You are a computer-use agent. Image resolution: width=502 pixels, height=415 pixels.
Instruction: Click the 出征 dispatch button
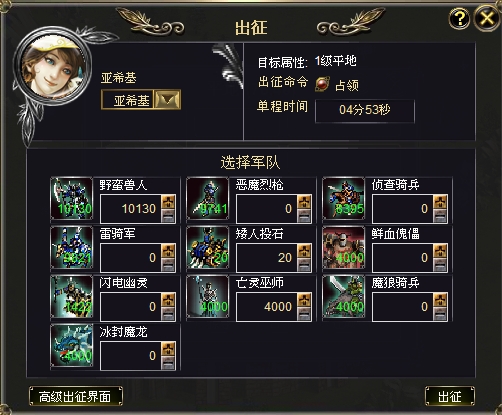[450, 396]
